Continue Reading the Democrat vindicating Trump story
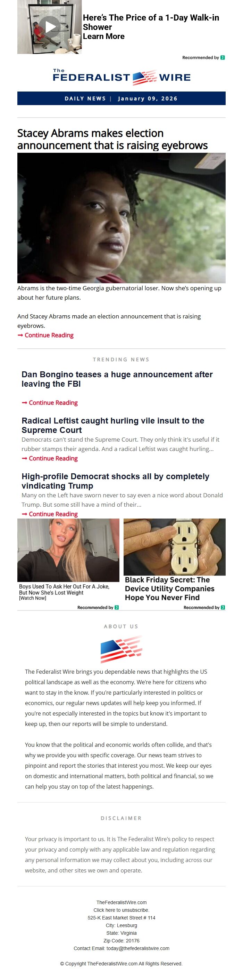 click(x=50, y=514)
